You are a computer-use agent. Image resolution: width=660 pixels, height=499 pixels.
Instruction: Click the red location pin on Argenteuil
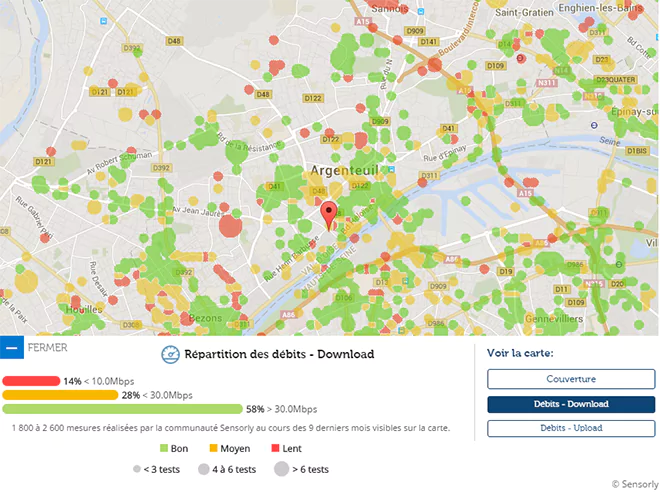pyautogui.click(x=328, y=214)
